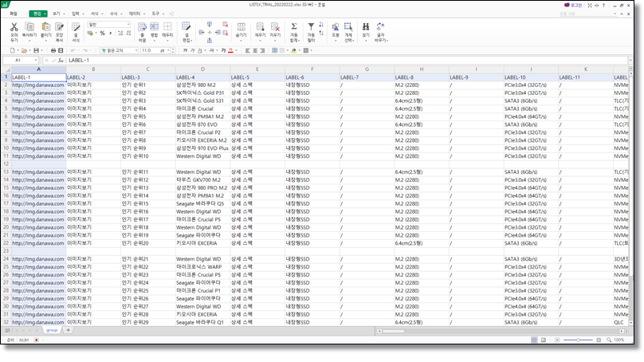Click the new document icon
Screen dimensions: 644x362
[12, 50]
